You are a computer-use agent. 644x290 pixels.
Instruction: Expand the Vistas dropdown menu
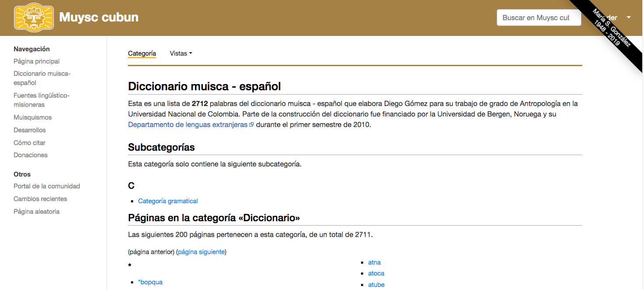[x=181, y=53]
